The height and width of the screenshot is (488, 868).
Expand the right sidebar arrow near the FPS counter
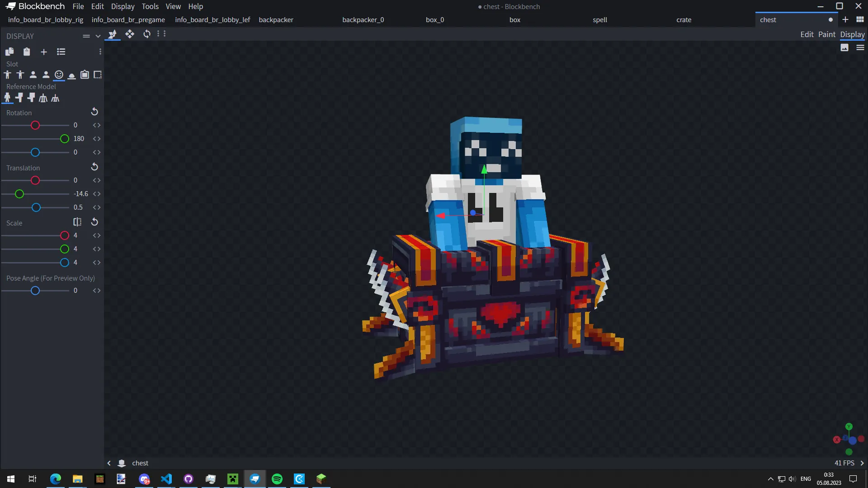[862, 463]
